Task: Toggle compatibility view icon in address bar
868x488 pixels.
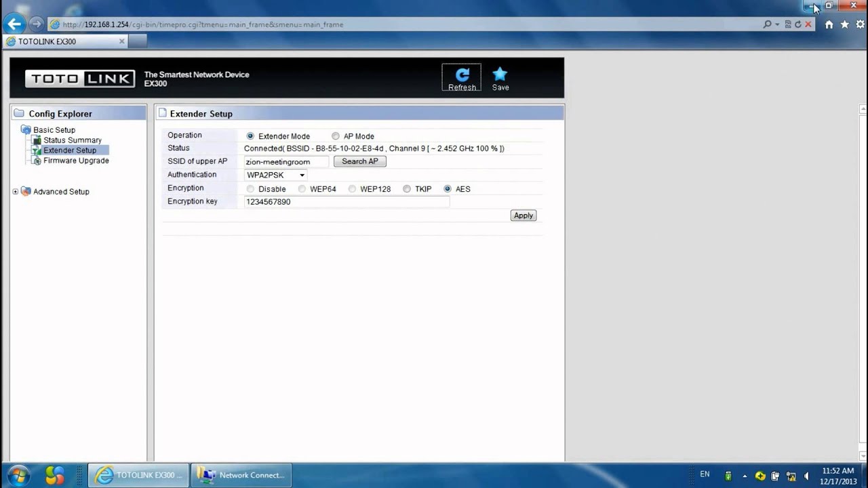Action: (x=788, y=24)
